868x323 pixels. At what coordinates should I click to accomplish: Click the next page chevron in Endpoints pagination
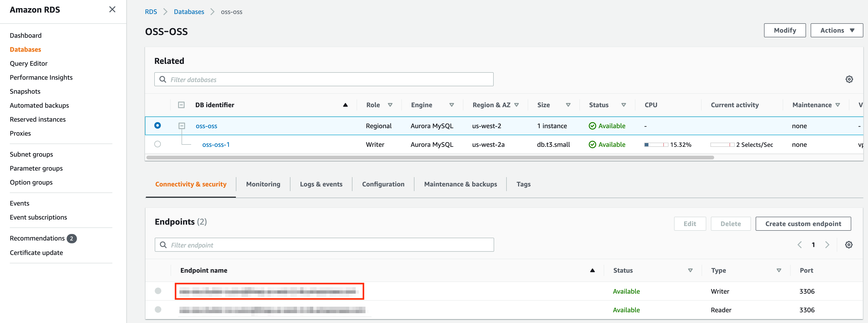point(828,244)
